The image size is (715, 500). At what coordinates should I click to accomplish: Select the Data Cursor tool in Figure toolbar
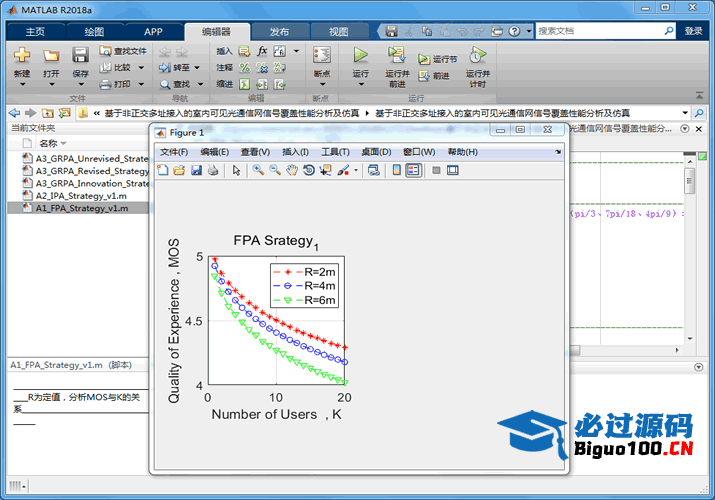point(325,171)
